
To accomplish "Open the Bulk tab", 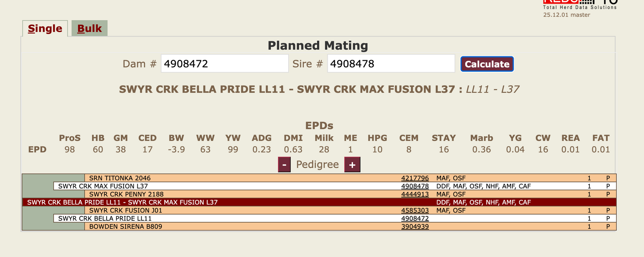I will click(x=89, y=29).
